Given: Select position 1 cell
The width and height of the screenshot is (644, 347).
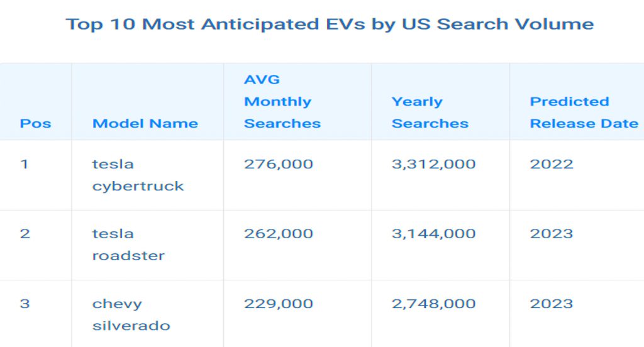Looking at the screenshot, I should (x=25, y=165).
